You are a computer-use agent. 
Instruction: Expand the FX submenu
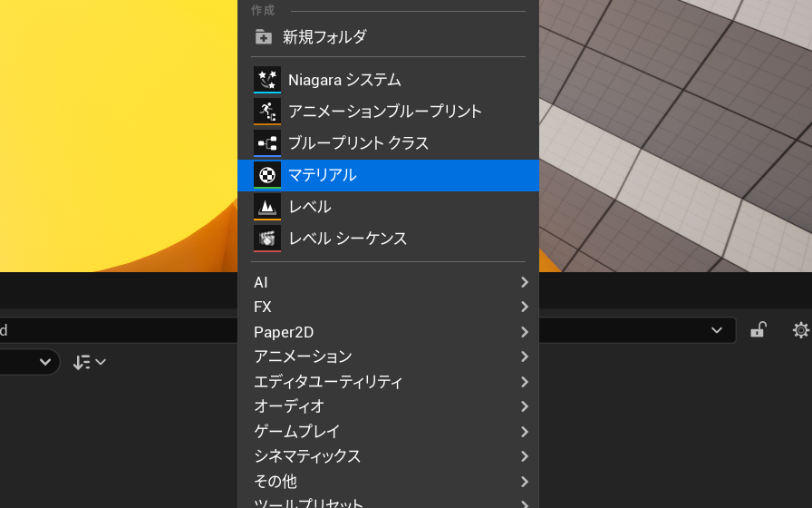coord(389,307)
